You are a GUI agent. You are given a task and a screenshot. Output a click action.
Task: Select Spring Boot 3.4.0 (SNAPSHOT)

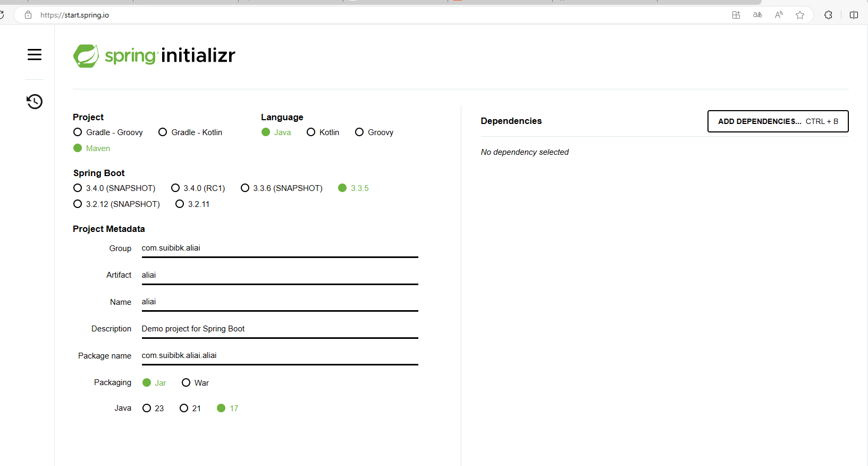[x=114, y=188]
